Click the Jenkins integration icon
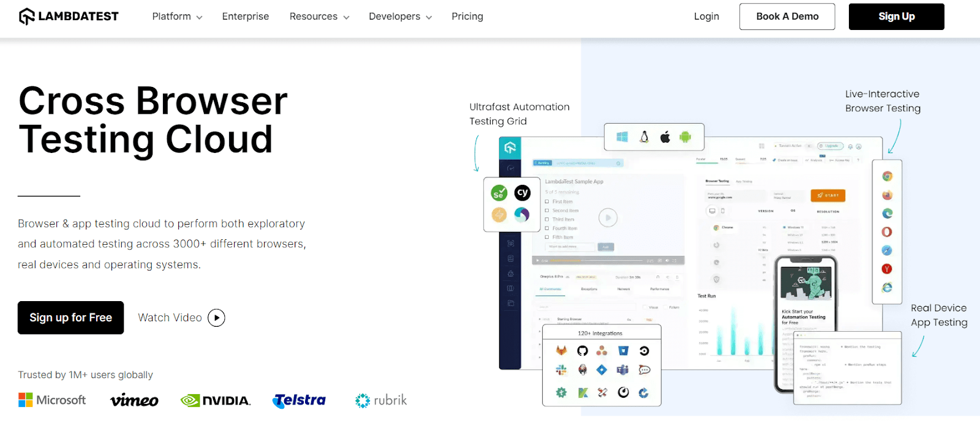 click(x=582, y=370)
